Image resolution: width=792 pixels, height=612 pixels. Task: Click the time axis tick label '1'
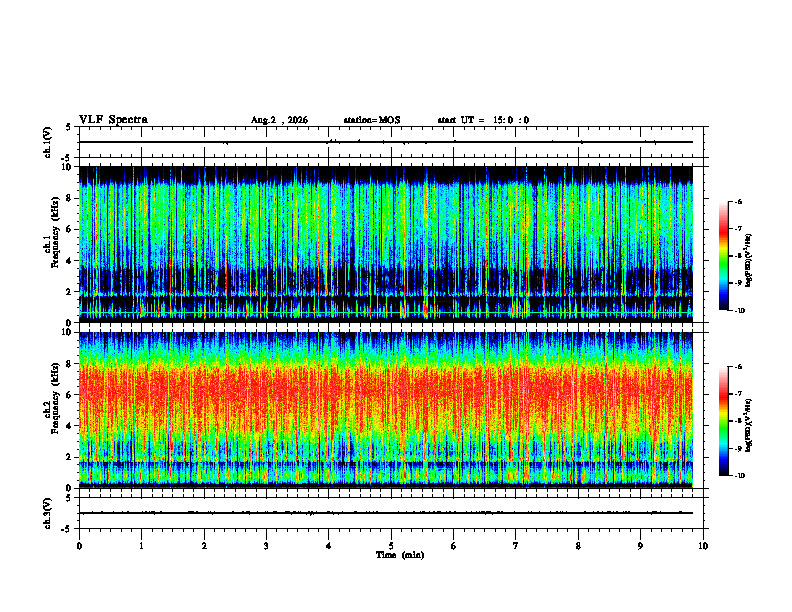click(x=141, y=546)
